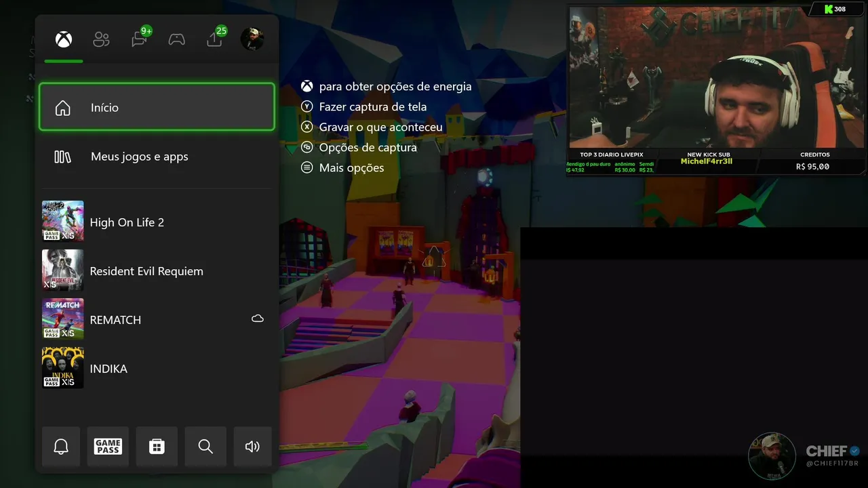Click 'Fazer captura de tela' hint
868x488 pixels.
(373, 107)
